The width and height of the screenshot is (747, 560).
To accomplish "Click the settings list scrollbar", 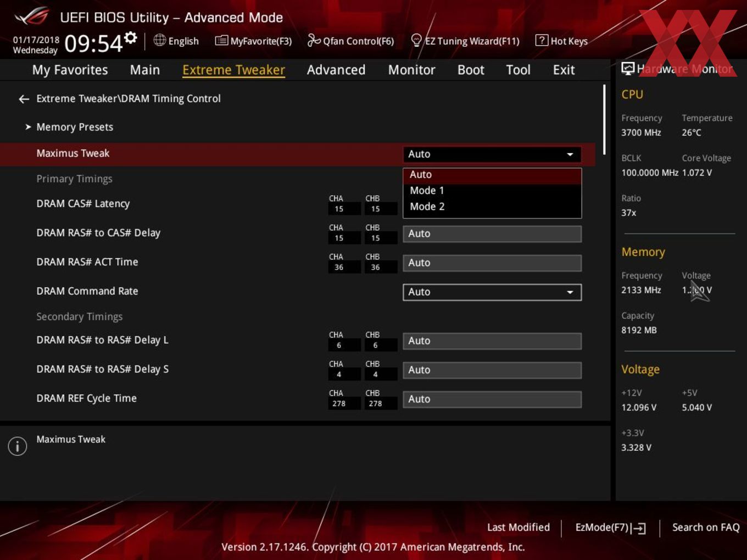I will (x=604, y=119).
